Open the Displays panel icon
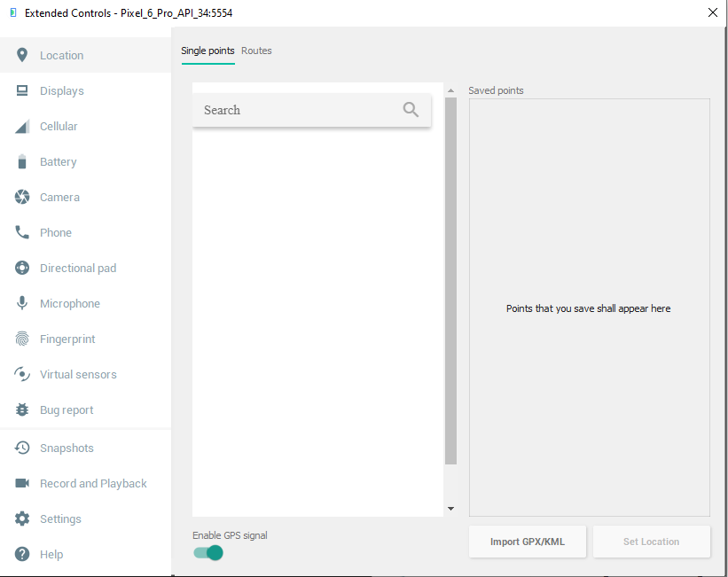 (22, 90)
